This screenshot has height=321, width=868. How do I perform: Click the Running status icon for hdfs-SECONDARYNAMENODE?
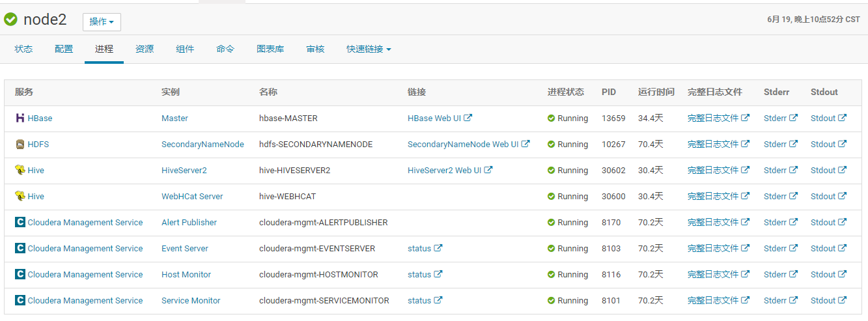click(552, 145)
